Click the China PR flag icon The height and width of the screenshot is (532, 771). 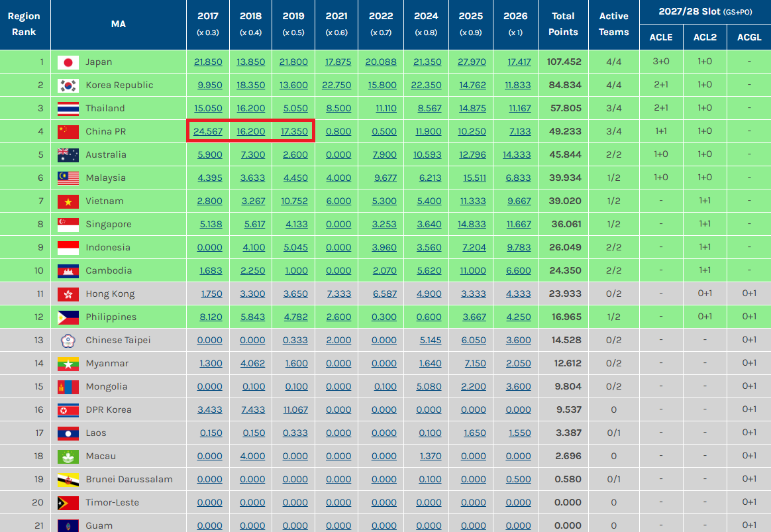pos(68,131)
